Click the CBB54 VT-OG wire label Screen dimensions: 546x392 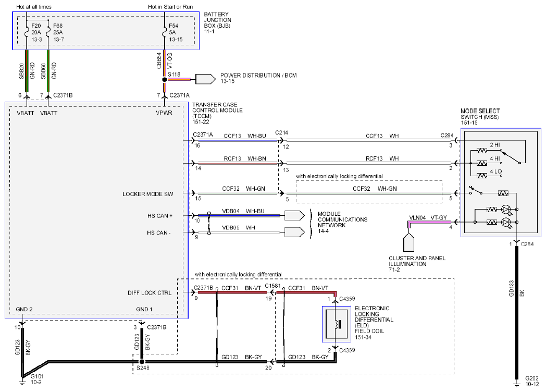(x=164, y=60)
